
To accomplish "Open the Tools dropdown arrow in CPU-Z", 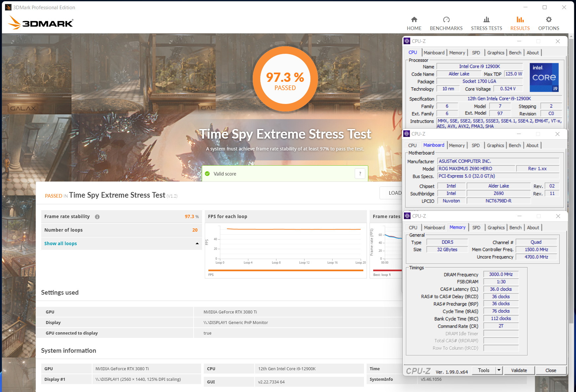I will point(499,370).
